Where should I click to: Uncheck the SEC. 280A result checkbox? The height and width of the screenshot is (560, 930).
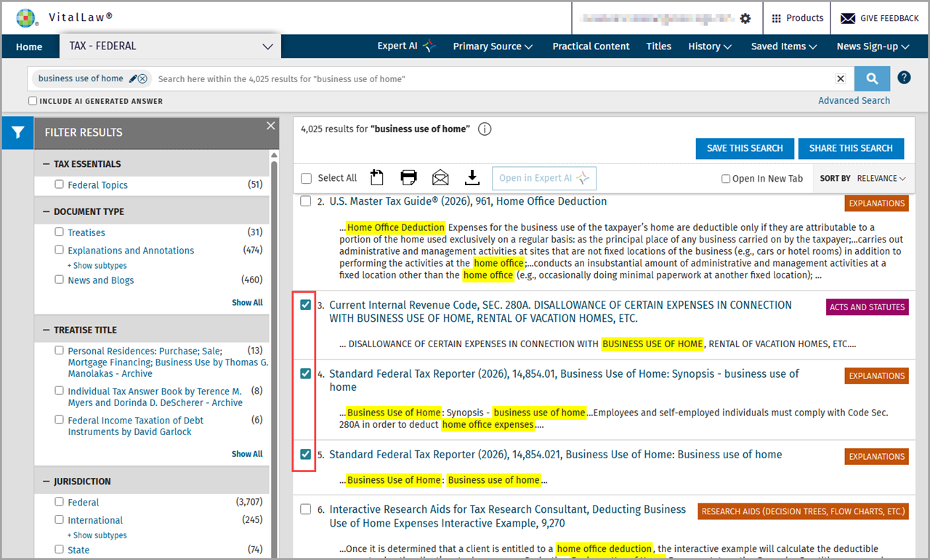(x=306, y=305)
